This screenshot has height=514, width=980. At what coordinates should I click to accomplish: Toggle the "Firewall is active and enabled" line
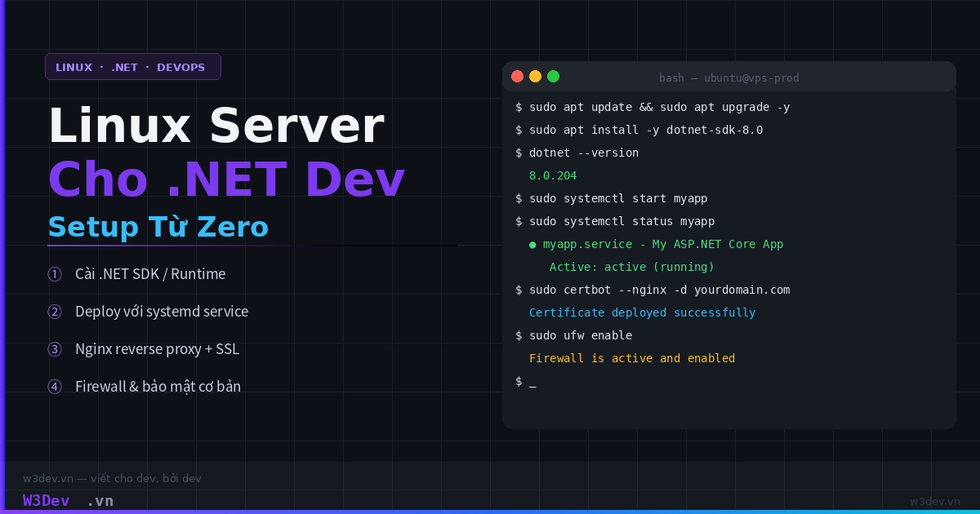click(634, 358)
